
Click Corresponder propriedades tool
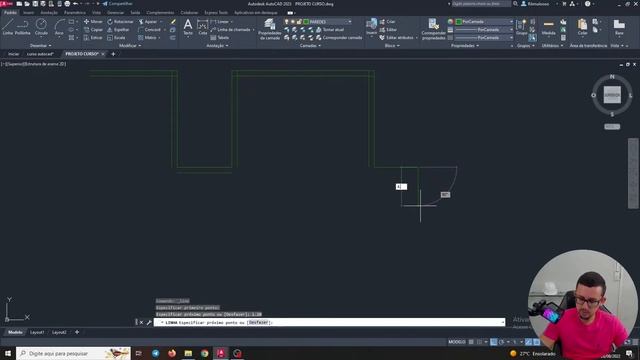click(433, 29)
